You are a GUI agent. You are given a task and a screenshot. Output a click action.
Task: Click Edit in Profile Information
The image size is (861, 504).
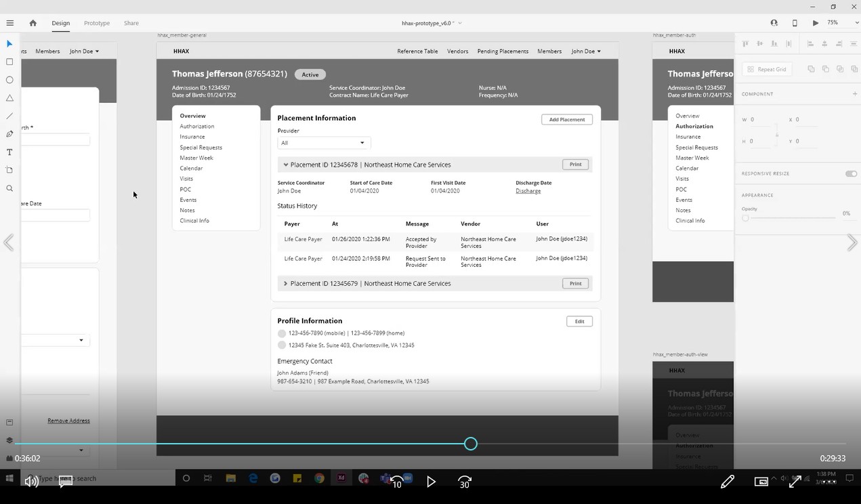[x=579, y=321]
